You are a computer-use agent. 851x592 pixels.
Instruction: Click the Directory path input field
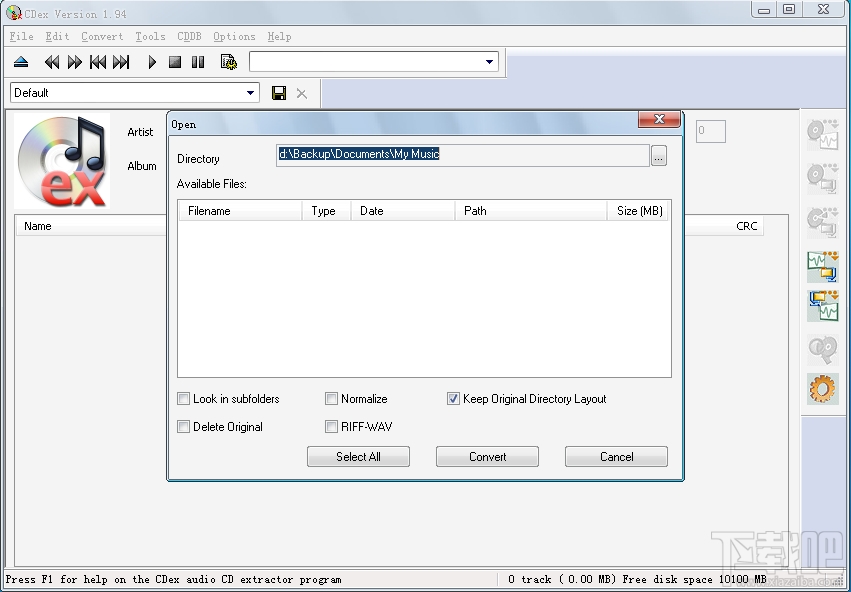(x=462, y=155)
